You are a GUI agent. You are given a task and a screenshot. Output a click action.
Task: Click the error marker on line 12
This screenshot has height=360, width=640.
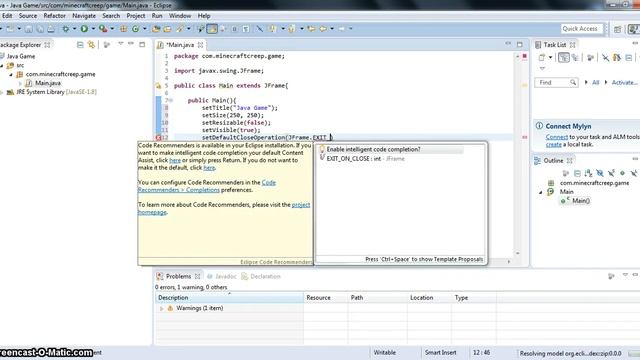159,138
